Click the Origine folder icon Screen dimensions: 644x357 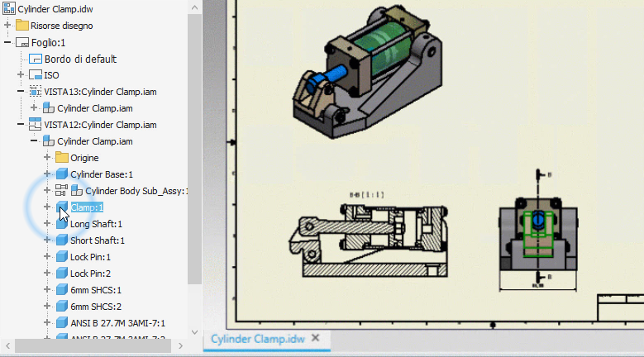62,158
